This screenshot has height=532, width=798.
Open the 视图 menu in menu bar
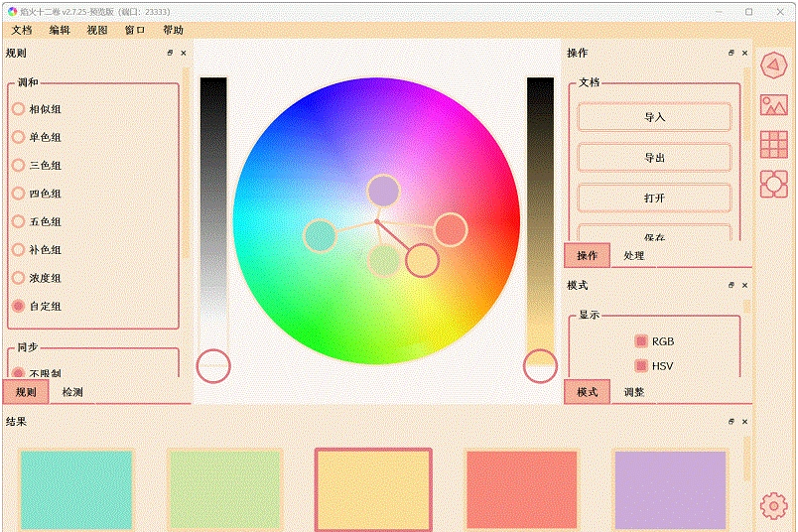[97, 30]
